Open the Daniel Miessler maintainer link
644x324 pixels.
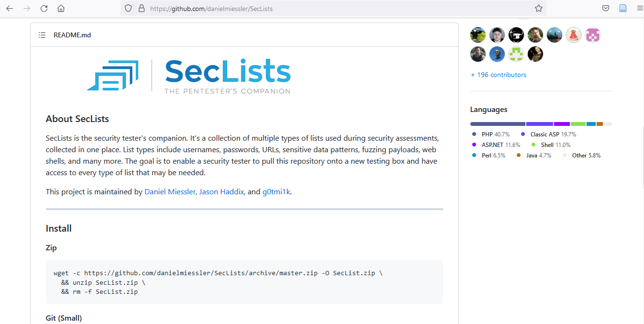click(169, 192)
